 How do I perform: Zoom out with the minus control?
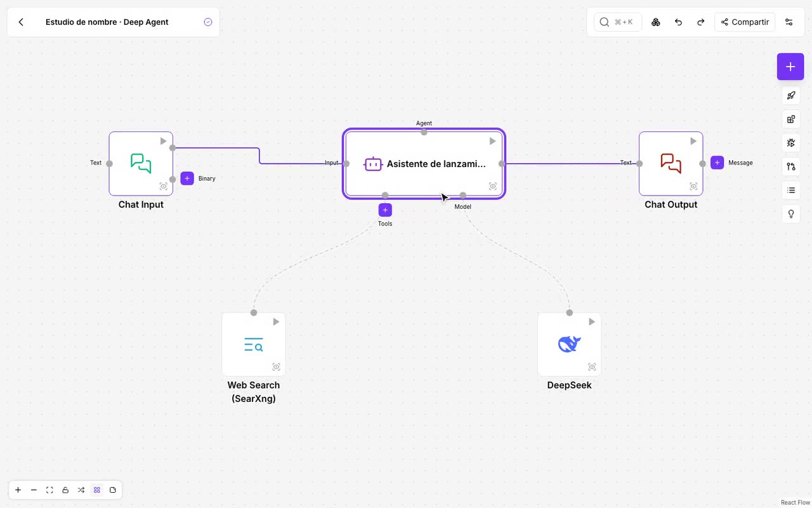[x=34, y=490]
